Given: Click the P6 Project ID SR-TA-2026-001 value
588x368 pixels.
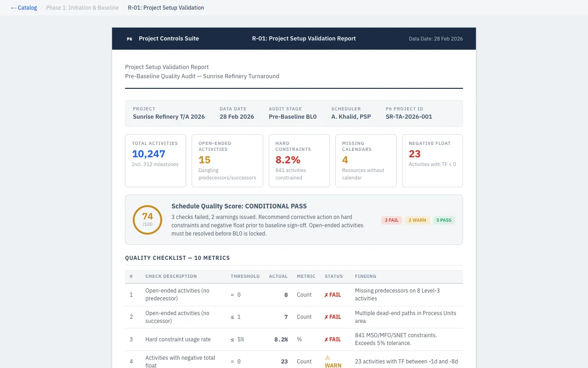Looking at the screenshot, I should click(409, 117).
